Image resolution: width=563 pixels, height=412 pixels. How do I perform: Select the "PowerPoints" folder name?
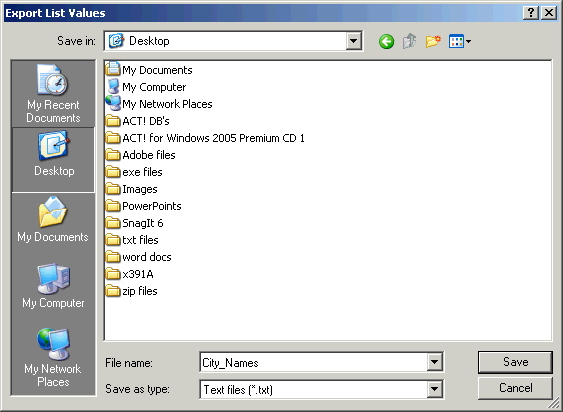(152, 206)
